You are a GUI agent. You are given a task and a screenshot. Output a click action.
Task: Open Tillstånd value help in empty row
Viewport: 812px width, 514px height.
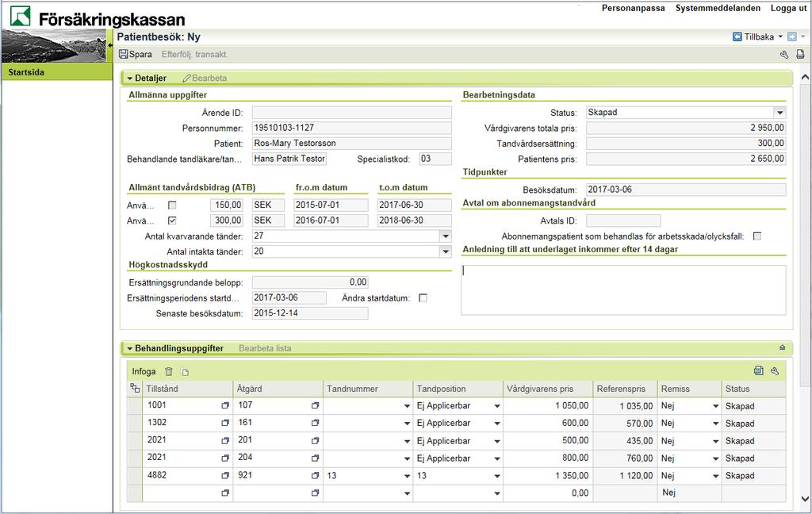[225, 493]
